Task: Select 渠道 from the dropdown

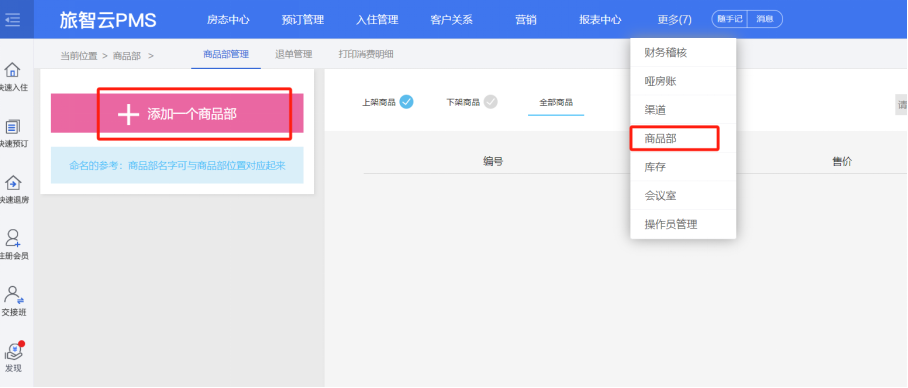Action: [x=683, y=109]
